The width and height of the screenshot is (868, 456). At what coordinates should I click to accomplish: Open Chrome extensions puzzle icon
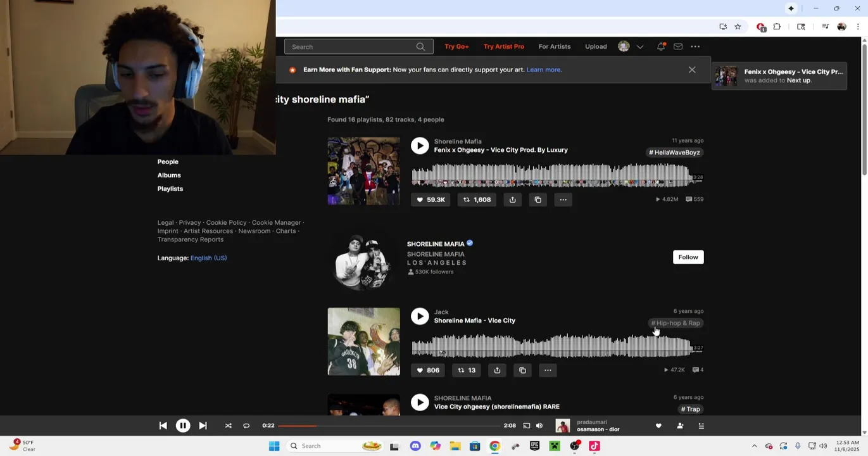(x=777, y=27)
